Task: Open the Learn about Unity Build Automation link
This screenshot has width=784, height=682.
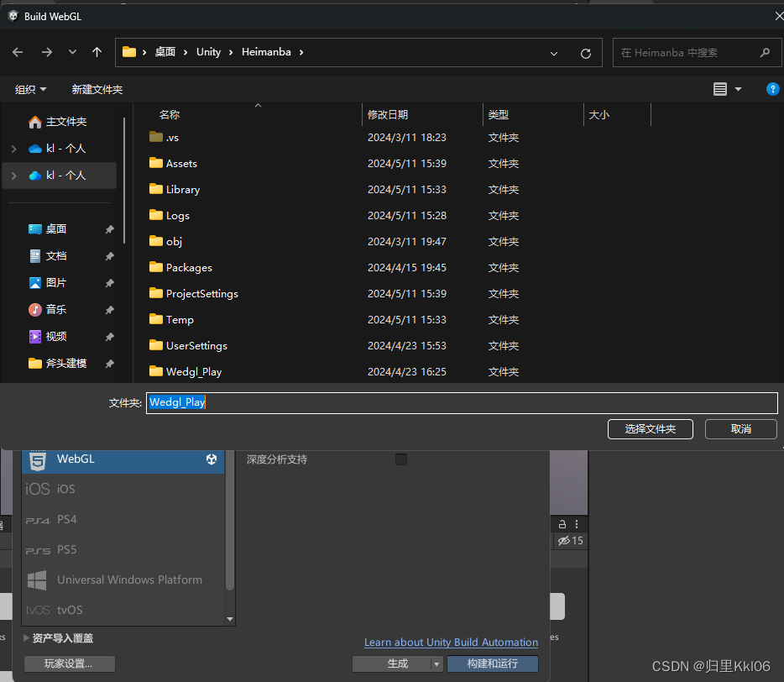Action: tap(451, 643)
